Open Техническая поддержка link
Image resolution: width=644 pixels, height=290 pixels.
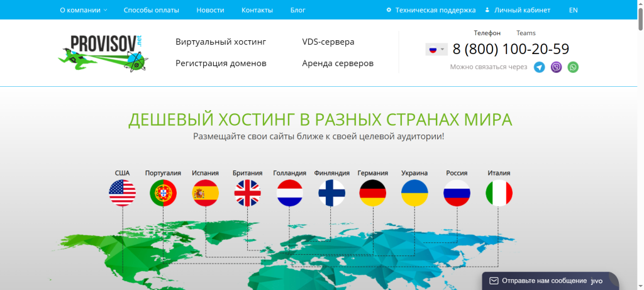[x=435, y=10]
